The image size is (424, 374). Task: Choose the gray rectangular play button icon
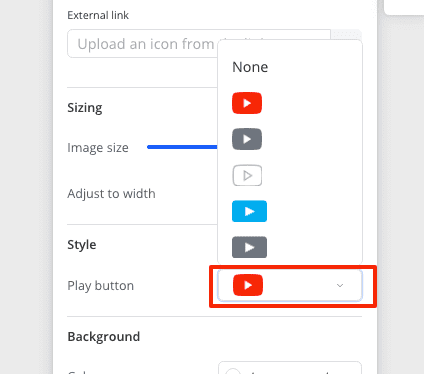coord(249,247)
